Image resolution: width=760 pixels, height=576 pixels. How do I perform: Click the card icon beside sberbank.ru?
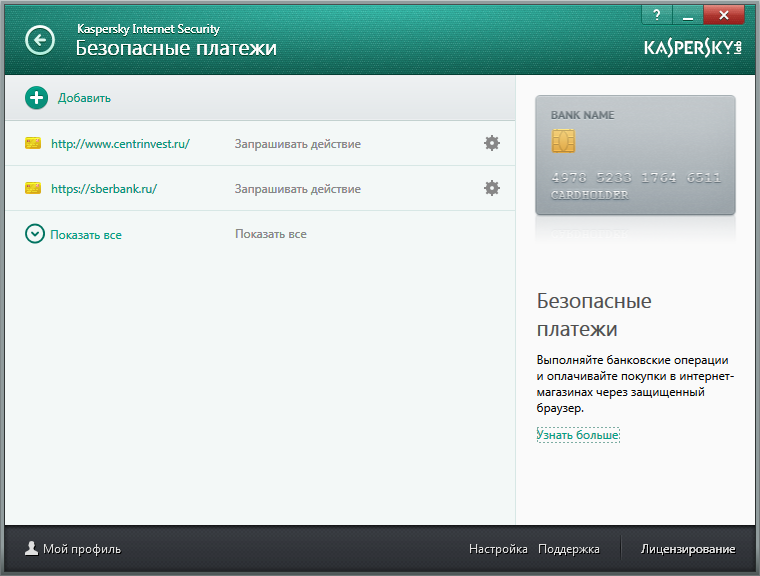pos(33,188)
